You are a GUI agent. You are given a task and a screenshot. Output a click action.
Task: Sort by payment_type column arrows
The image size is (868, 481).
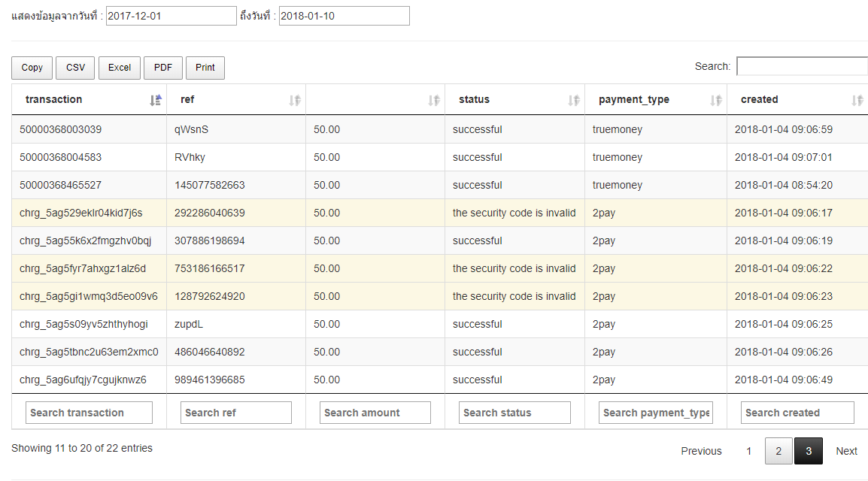(716, 100)
